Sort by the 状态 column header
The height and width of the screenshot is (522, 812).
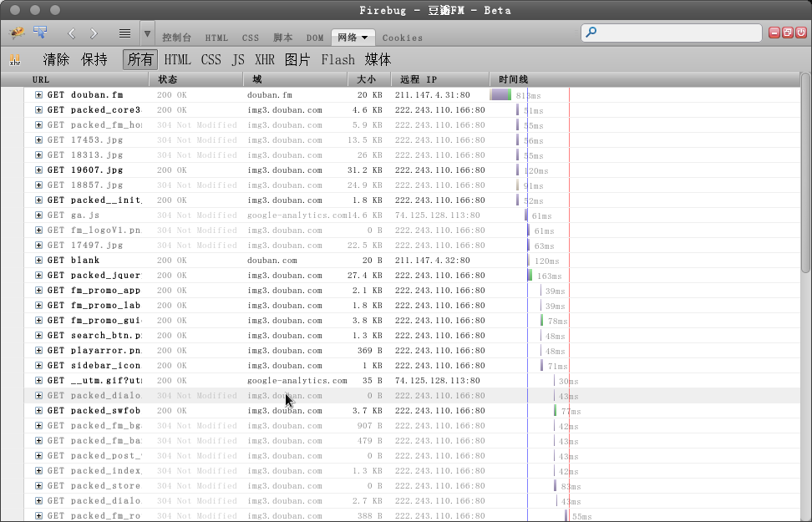point(196,79)
